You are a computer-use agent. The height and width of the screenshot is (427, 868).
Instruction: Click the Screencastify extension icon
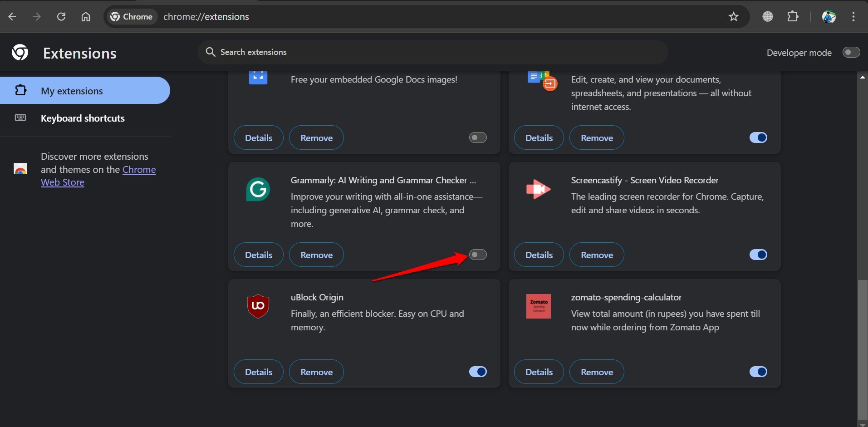(538, 189)
